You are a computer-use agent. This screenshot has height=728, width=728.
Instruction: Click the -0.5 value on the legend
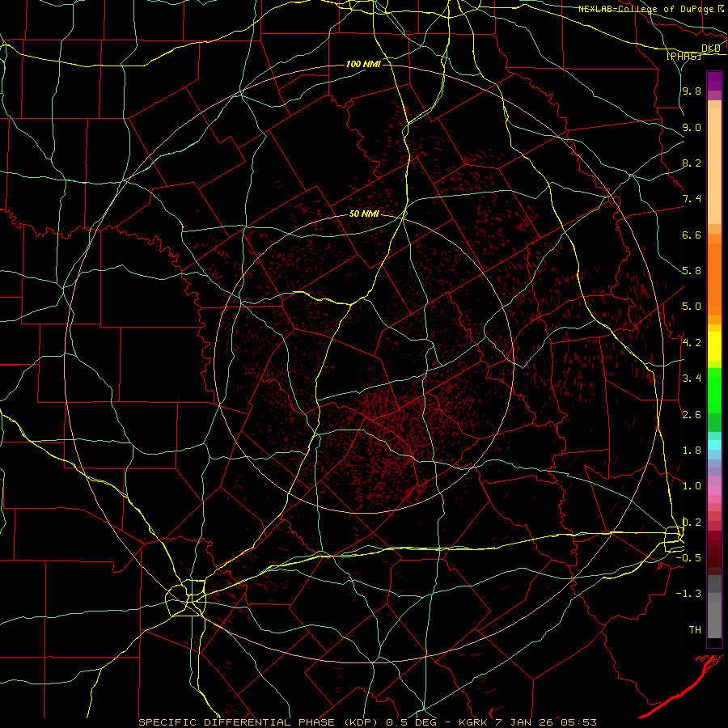point(688,558)
